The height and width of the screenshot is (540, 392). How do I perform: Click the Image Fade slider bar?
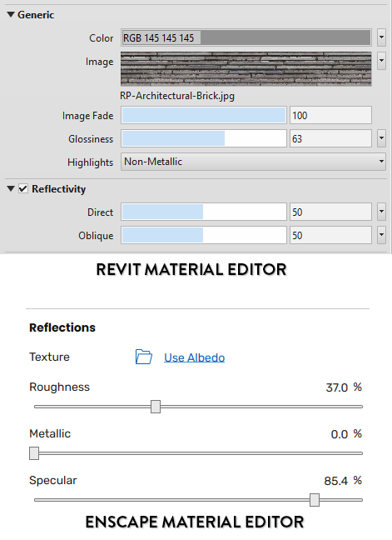[x=204, y=115]
